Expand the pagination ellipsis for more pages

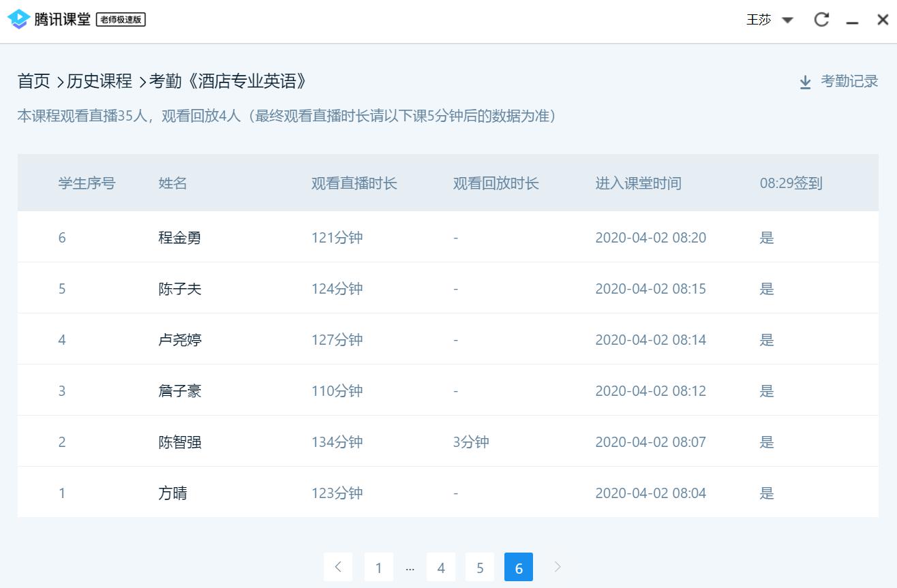(410, 568)
